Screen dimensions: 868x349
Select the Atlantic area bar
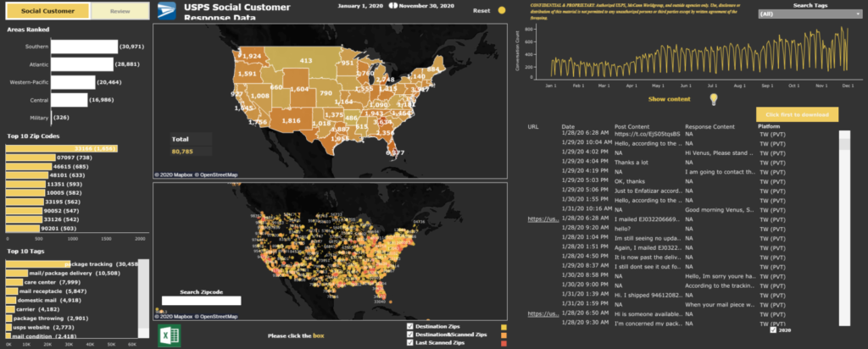pyautogui.click(x=82, y=64)
